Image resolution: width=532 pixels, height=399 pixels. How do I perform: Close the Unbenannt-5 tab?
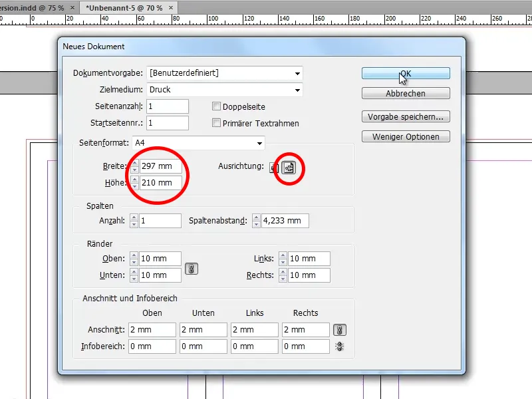pyautogui.click(x=171, y=7)
